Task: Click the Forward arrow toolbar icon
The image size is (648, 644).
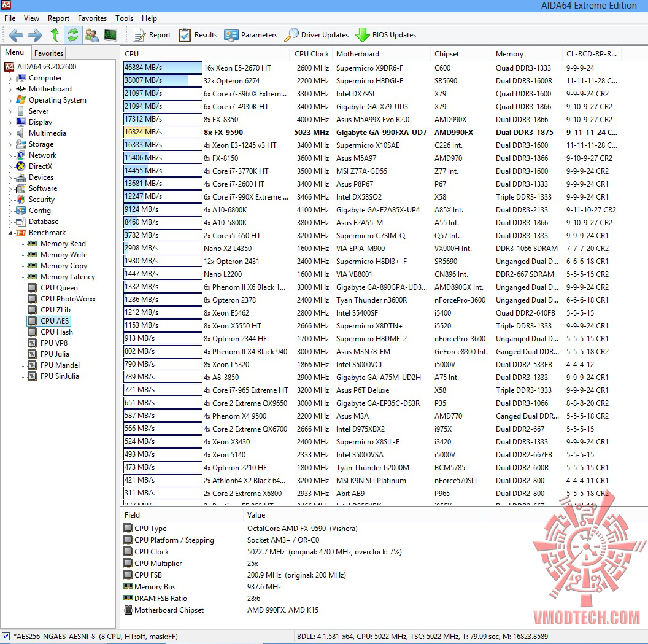Action: click(35, 35)
